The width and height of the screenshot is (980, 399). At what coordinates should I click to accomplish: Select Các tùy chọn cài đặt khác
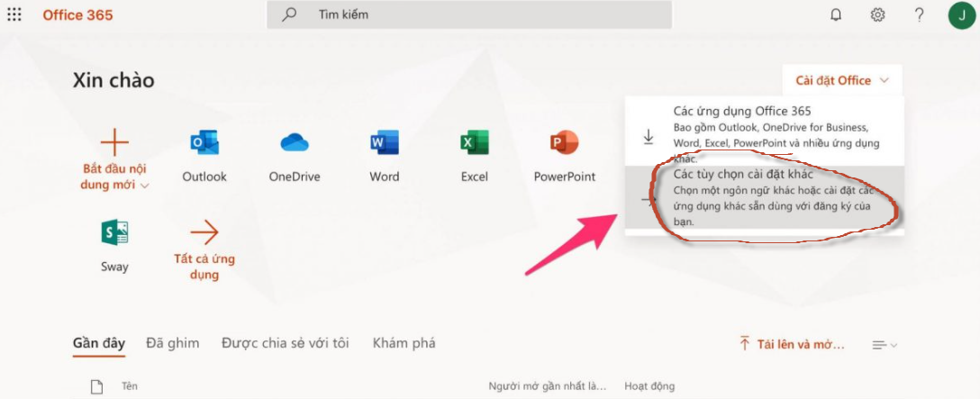pyautogui.click(x=764, y=197)
